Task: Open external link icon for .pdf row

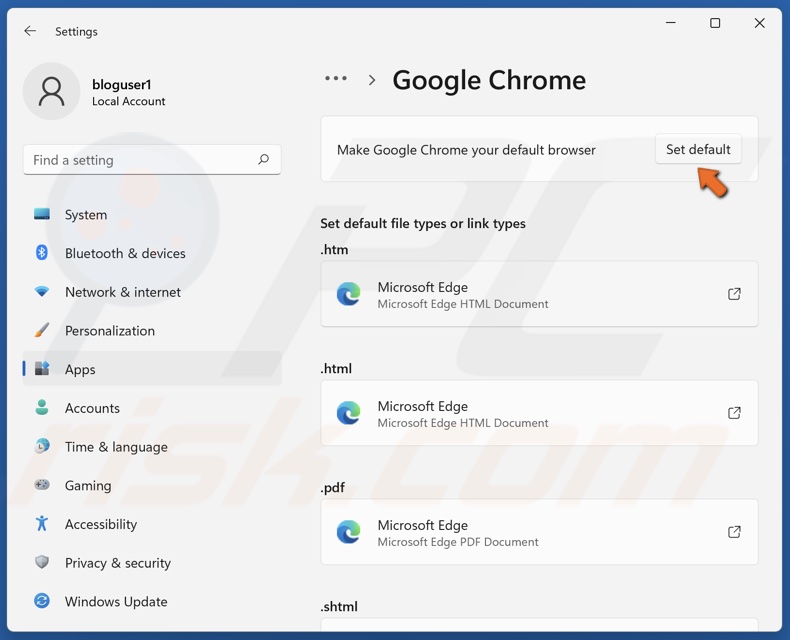Action: [734, 532]
